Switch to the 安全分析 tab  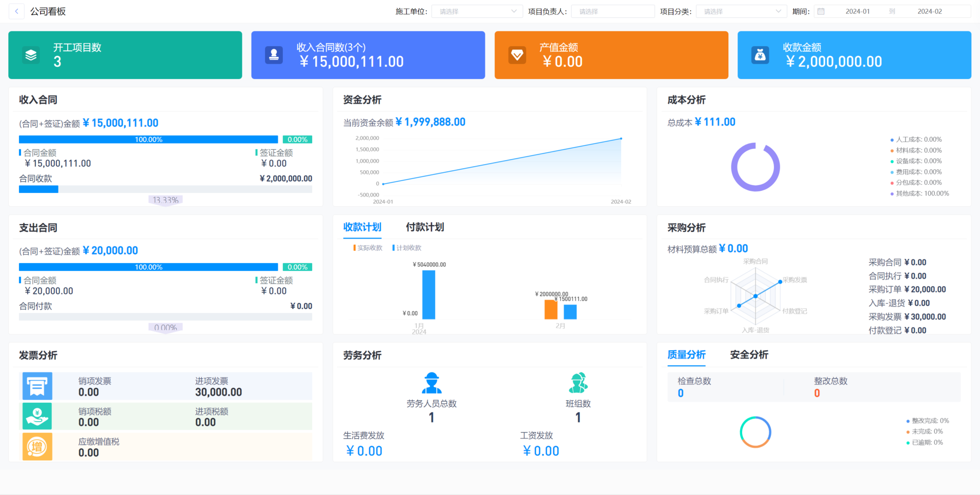pos(749,354)
